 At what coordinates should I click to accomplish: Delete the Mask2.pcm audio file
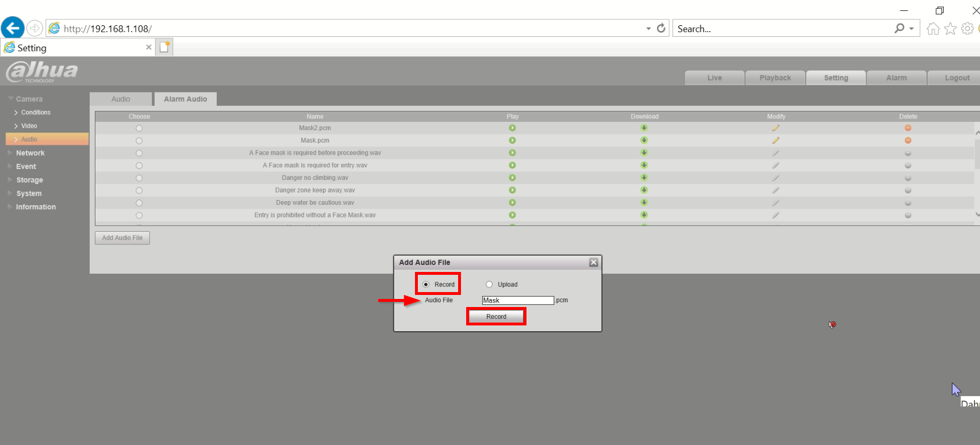click(x=908, y=128)
